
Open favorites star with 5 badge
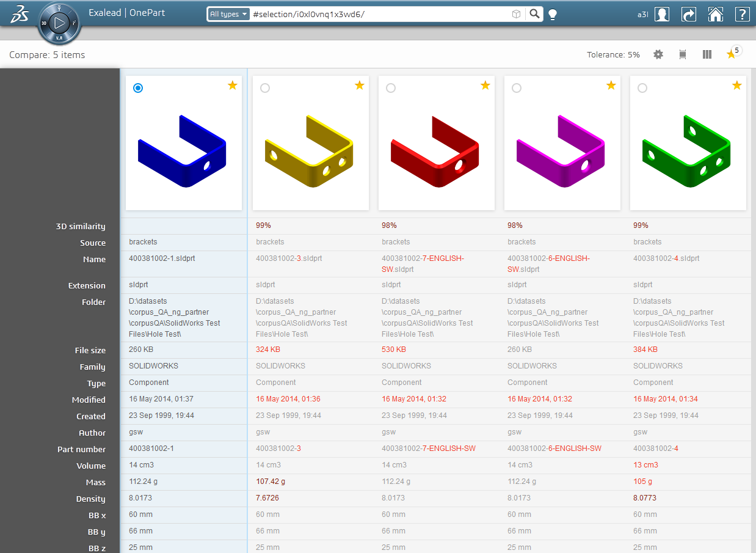(x=731, y=54)
